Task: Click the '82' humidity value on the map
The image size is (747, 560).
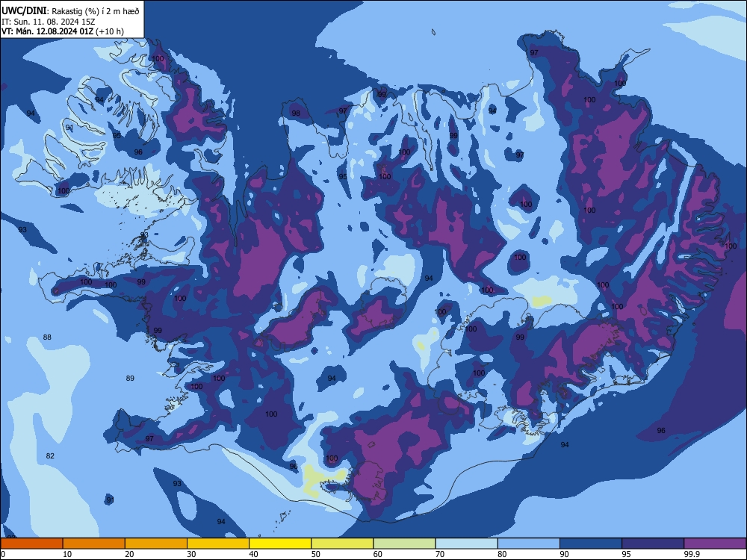Action: click(x=50, y=455)
